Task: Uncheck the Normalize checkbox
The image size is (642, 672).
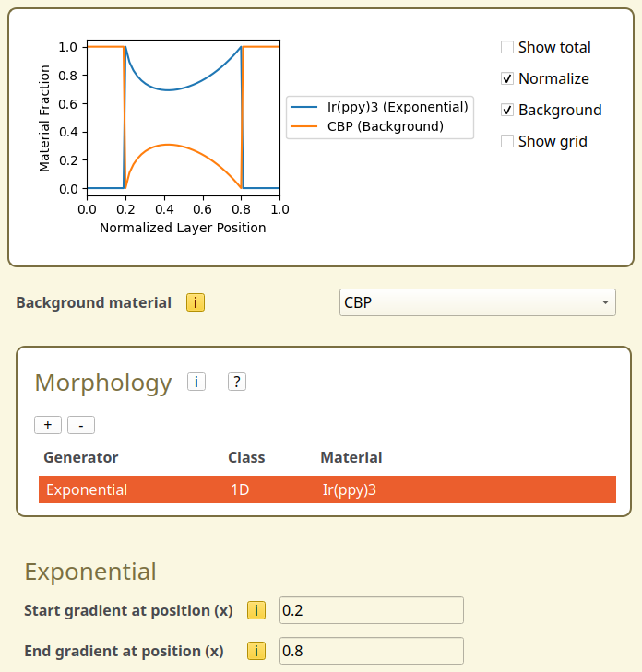Action: tap(507, 78)
